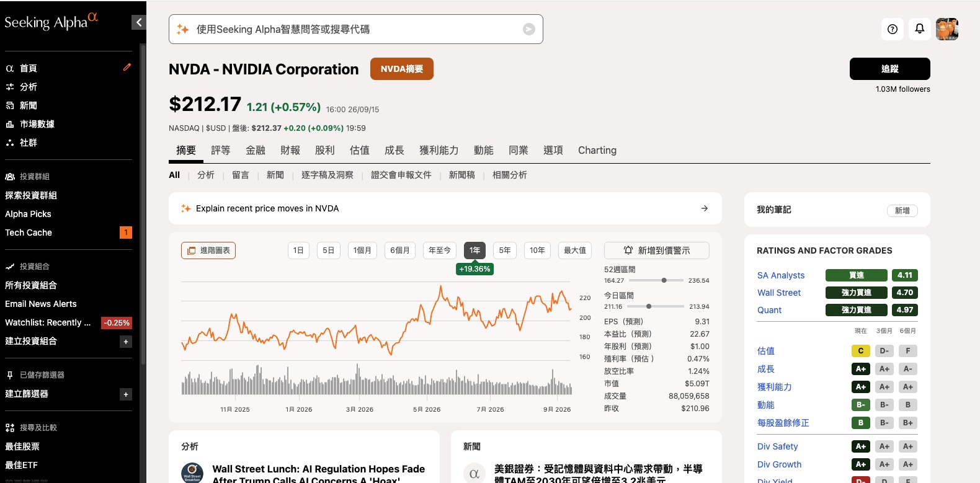Select the 金融 tab
The image size is (980, 483).
256,150
